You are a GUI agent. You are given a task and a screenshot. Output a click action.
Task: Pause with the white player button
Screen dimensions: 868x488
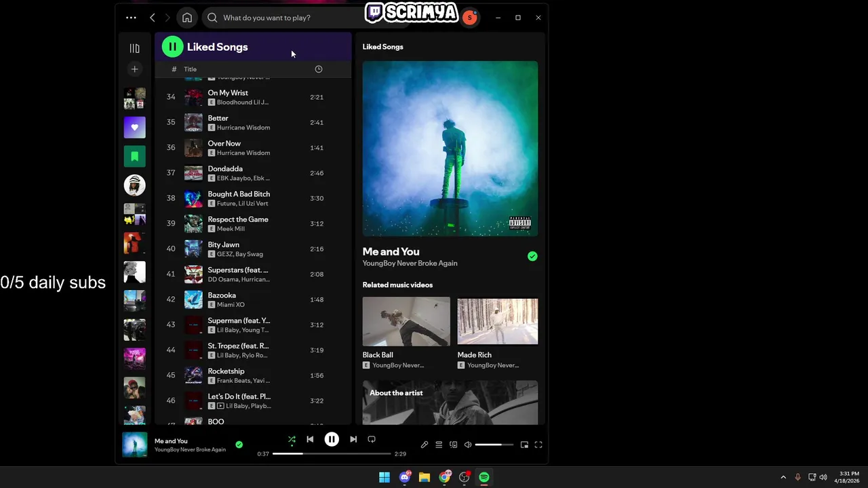click(x=332, y=439)
